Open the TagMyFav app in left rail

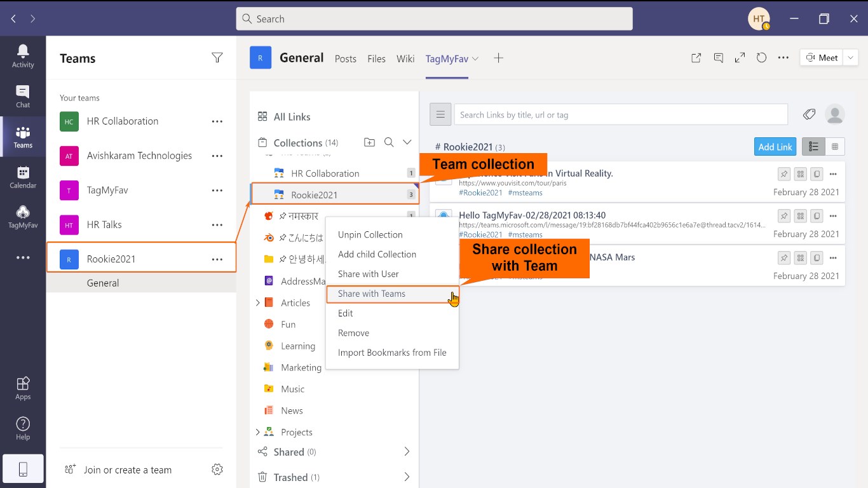click(x=23, y=217)
